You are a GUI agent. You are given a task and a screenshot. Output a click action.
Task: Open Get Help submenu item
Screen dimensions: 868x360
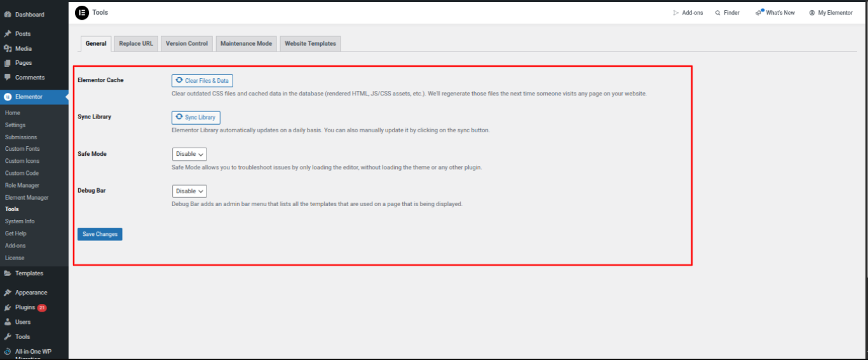16,233
